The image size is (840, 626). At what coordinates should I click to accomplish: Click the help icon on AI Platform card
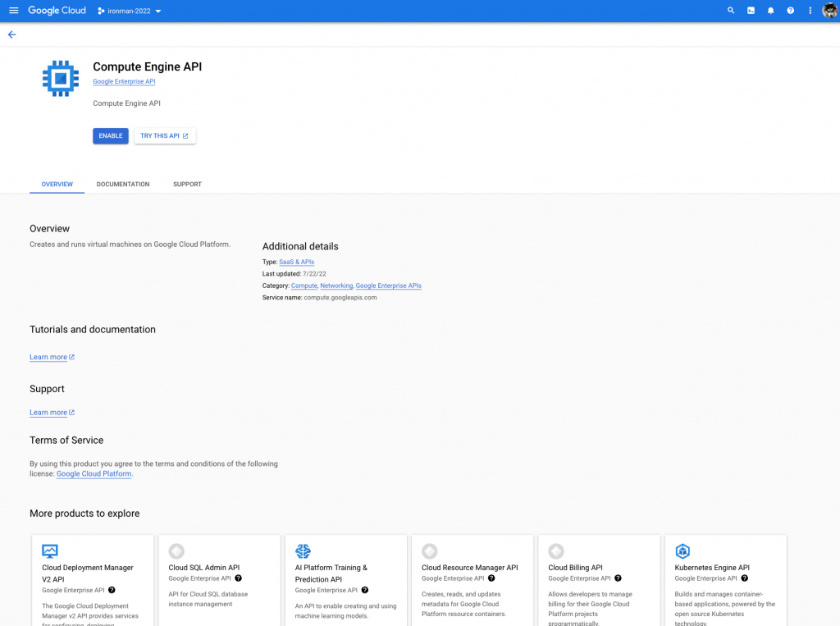point(365,590)
